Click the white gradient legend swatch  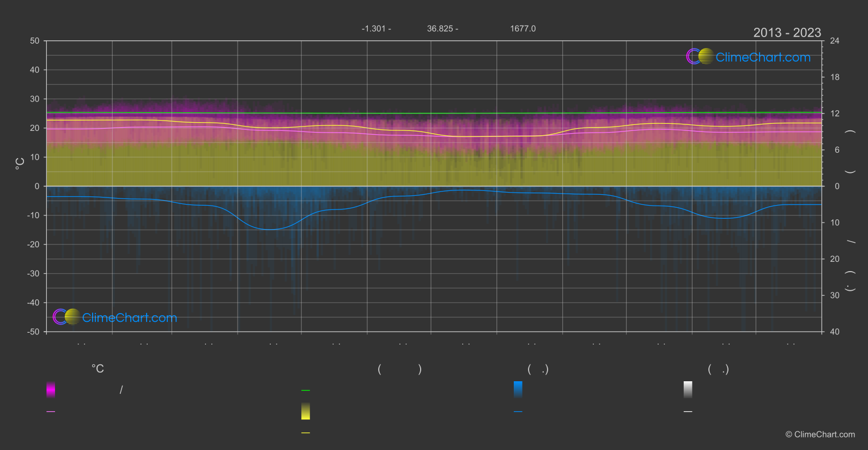pos(688,389)
